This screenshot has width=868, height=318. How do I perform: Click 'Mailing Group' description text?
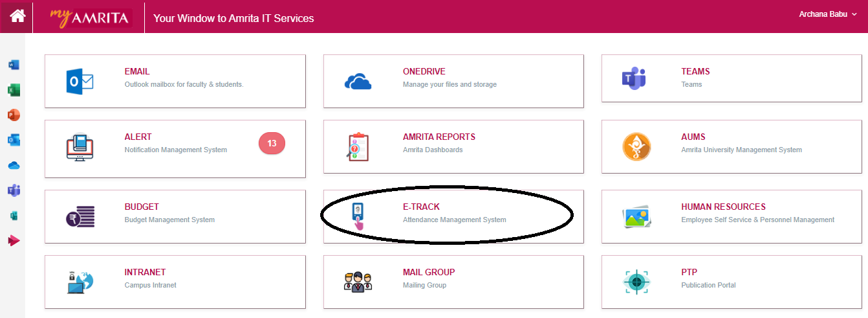tap(424, 285)
